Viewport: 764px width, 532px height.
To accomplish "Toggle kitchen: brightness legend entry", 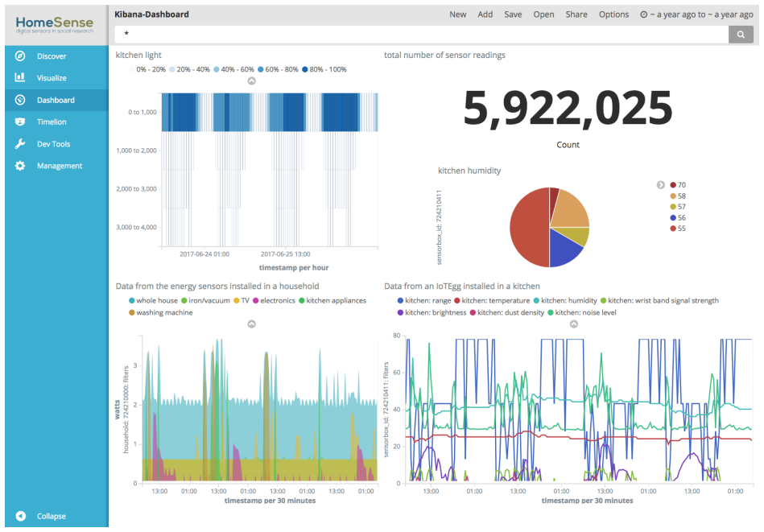I will click(432, 313).
